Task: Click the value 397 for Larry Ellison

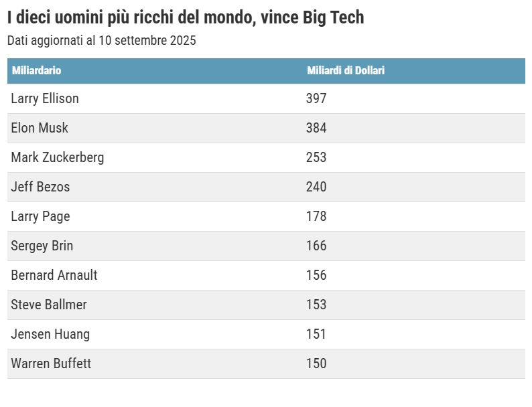Action: [316, 98]
